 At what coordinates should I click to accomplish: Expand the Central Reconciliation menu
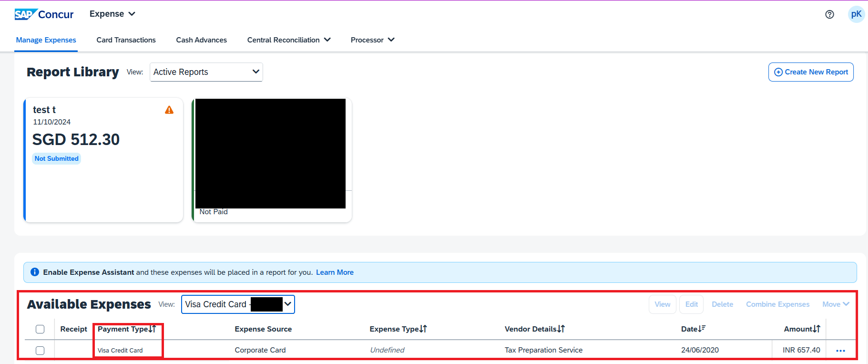click(x=289, y=40)
